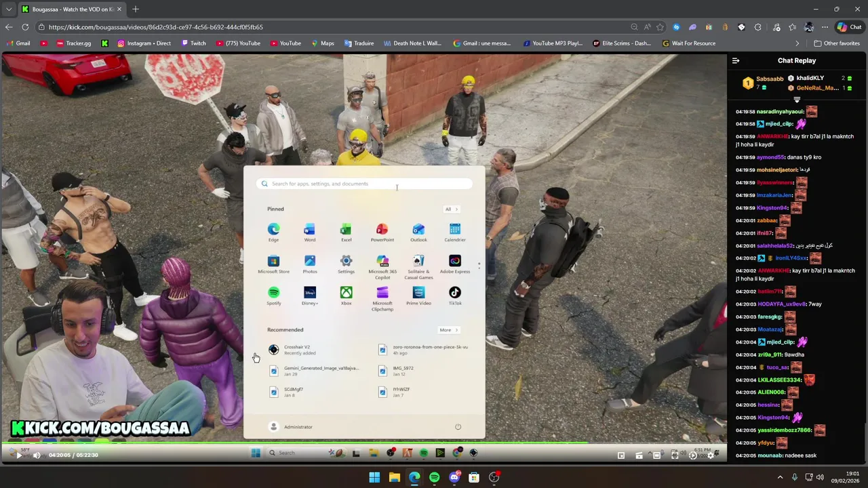Open Death Note L Wall... bookmark
Screen dimensions: 868x488
point(412,43)
